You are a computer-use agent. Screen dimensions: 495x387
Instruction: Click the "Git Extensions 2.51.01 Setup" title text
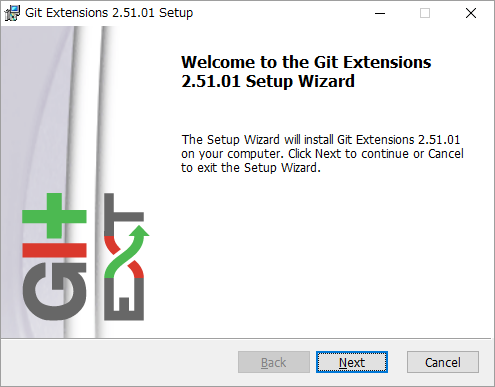tap(109, 13)
